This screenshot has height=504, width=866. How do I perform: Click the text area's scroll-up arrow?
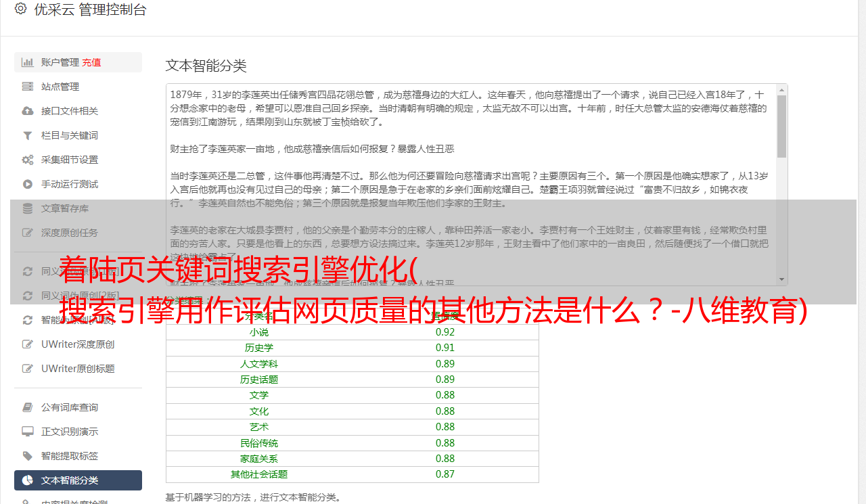(782, 90)
